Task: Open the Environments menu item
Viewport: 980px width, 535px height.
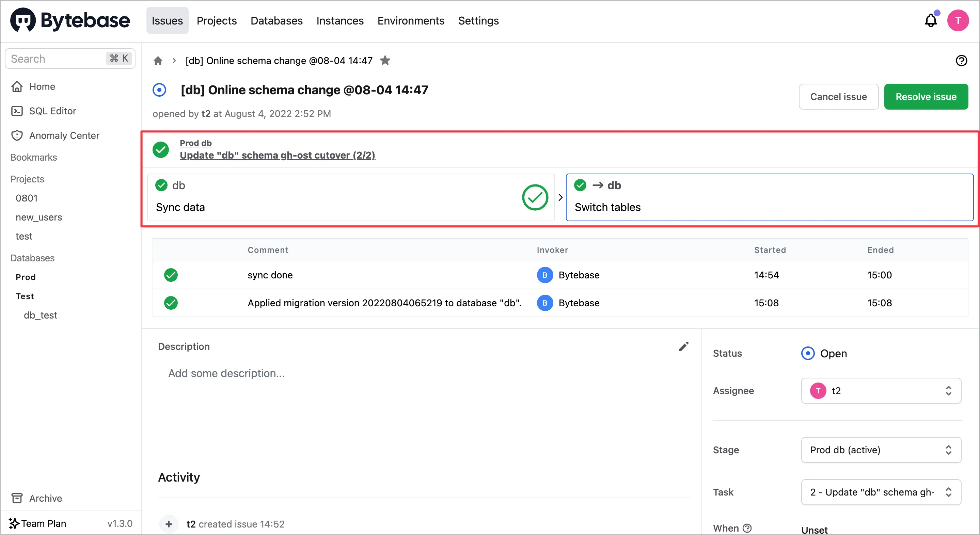Action: 410,20
